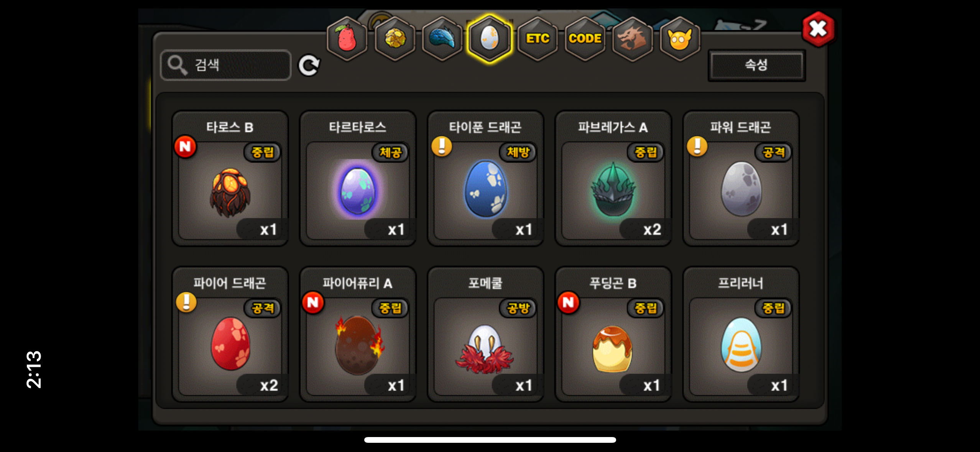Open the fruit food category tab
This screenshot has height=452, width=980.
(347, 38)
